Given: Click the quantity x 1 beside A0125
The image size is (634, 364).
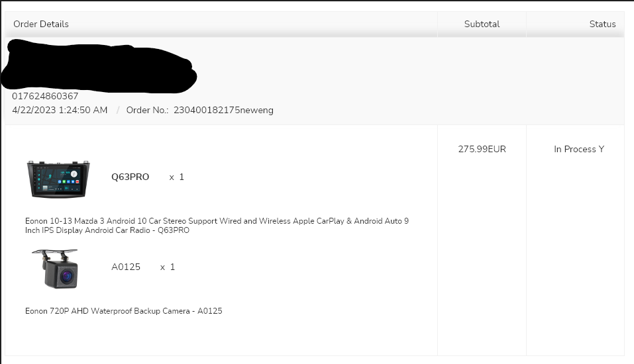Looking at the screenshot, I should pyautogui.click(x=167, y=267).
